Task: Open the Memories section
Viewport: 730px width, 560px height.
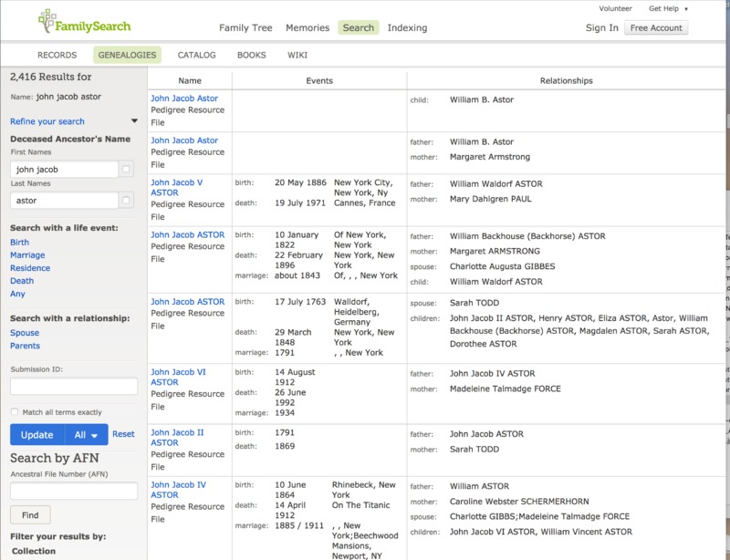Action: click(x=308, y=27)
